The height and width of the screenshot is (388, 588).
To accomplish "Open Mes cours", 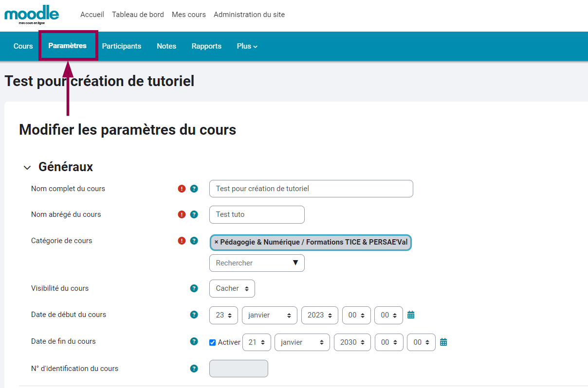I will point(189,15).
